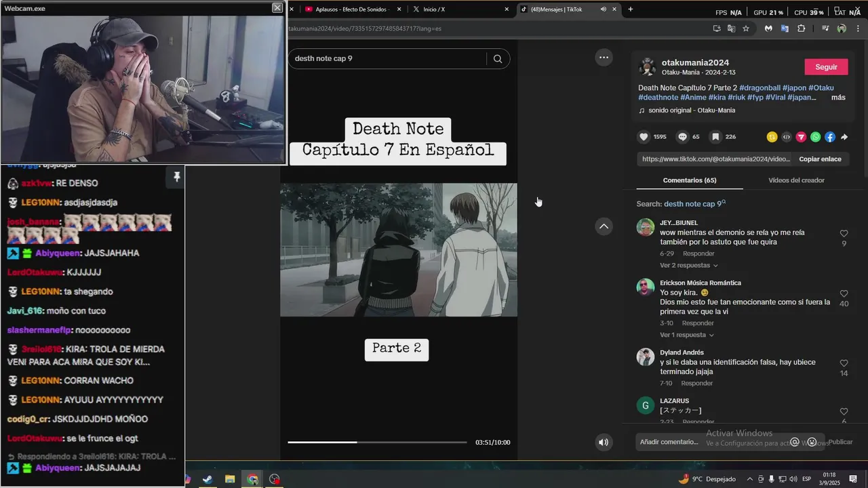Switch to Vídeos del creador tab
The height and width of the screenshot is (488, 868).
(796, 180)
